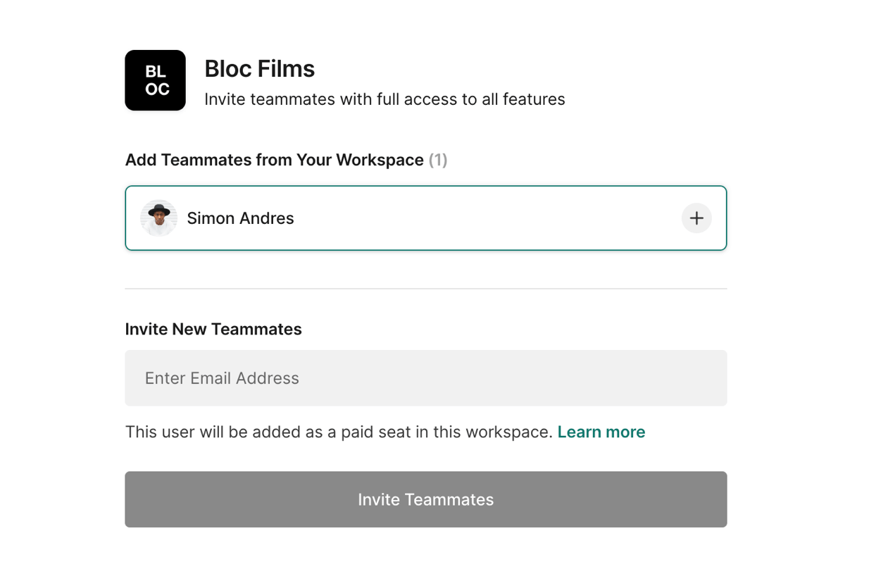Click the Bloc Films title

coord(259,69)
